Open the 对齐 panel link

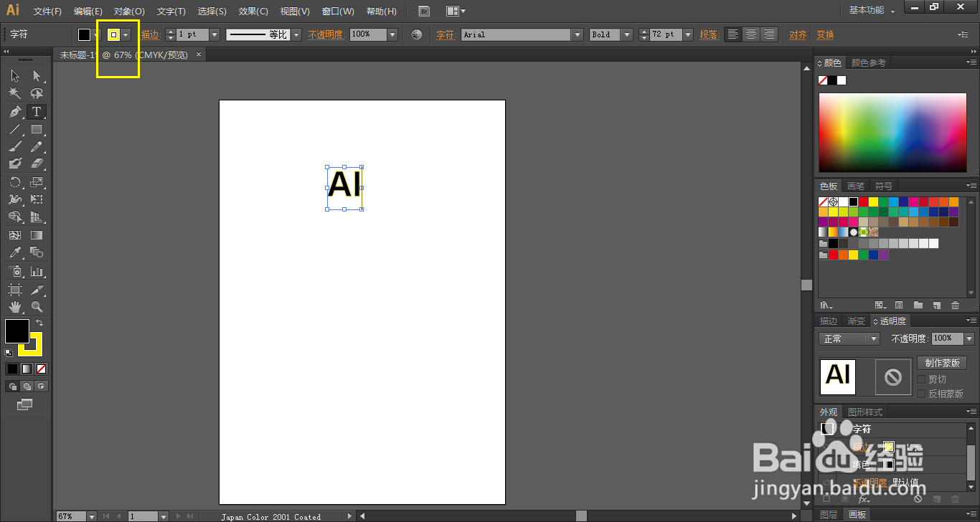coord(798,34)
